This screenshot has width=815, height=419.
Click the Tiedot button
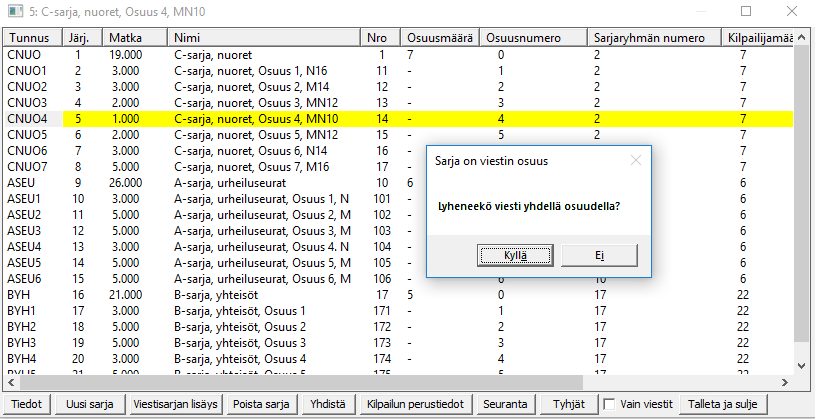[x=25, y=404]
